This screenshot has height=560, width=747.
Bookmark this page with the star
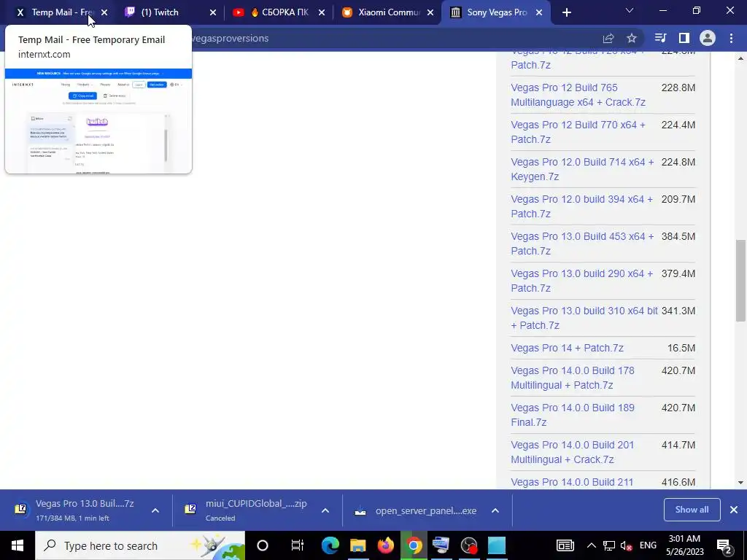point(632,38)
